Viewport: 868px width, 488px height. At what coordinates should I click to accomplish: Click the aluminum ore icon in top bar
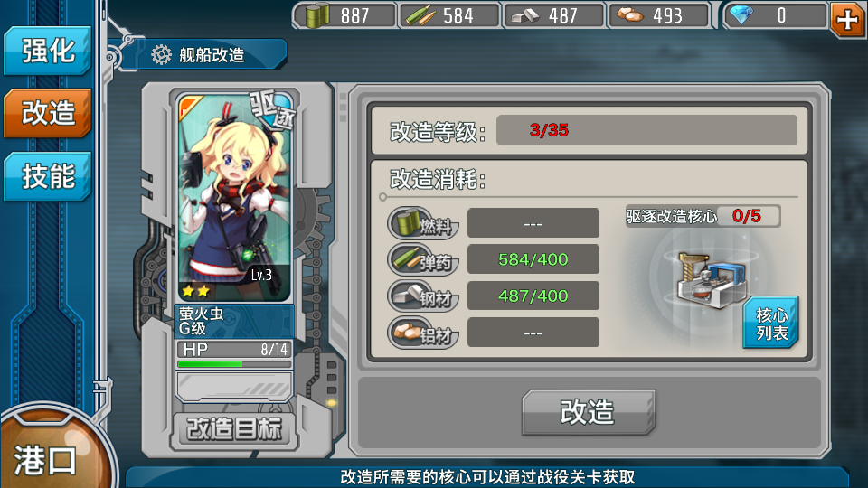click(630, 15)
